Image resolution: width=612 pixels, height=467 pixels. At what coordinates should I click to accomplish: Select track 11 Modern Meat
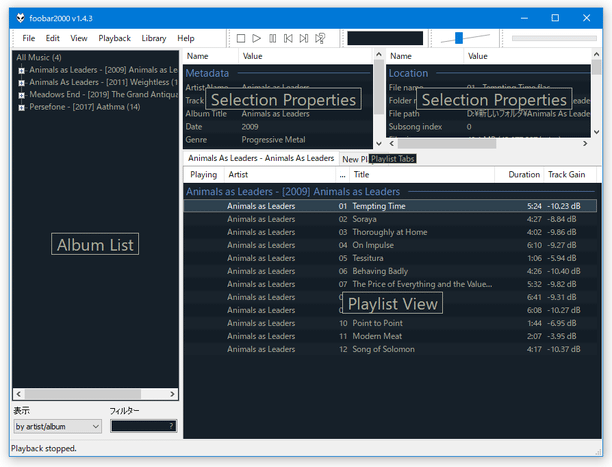tap(390, 336)
